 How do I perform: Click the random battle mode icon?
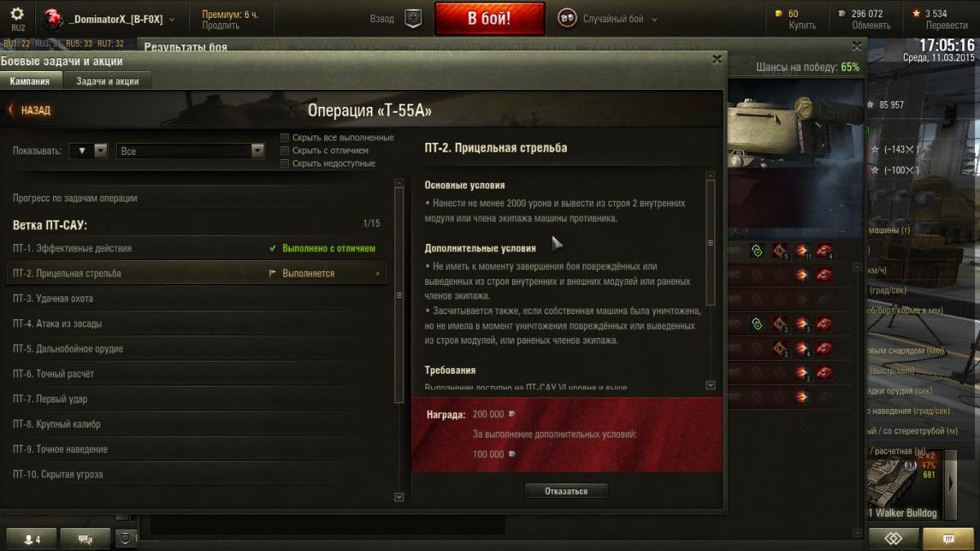point(567,18)
